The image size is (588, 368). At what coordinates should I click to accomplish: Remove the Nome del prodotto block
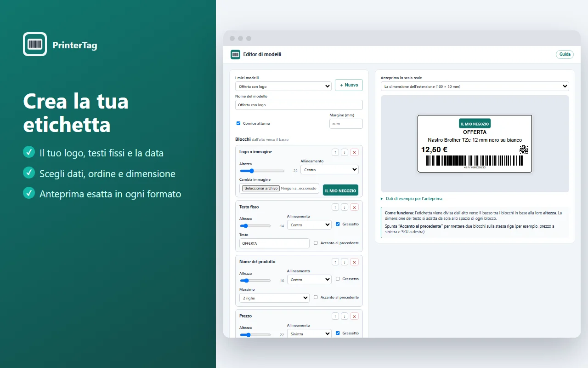[354, 262]
